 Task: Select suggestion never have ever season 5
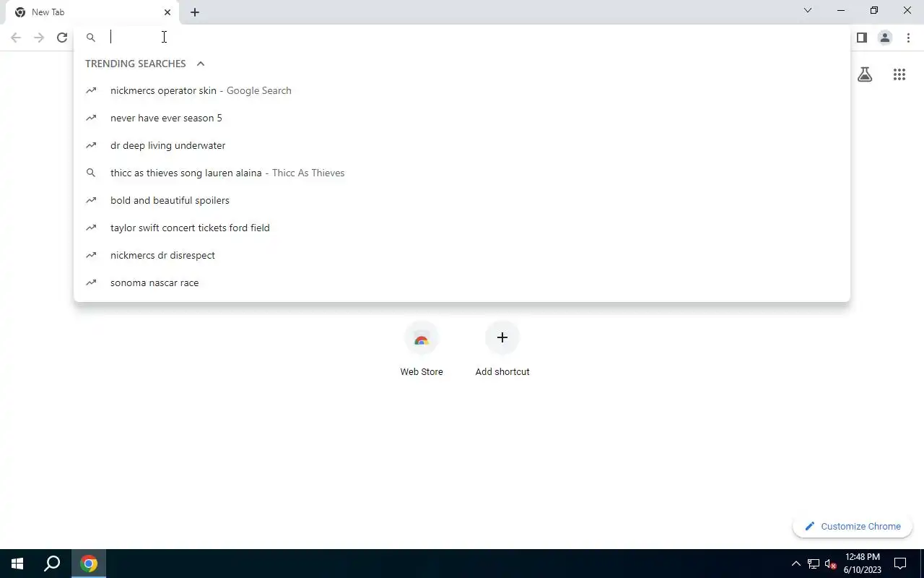[462, 118]
